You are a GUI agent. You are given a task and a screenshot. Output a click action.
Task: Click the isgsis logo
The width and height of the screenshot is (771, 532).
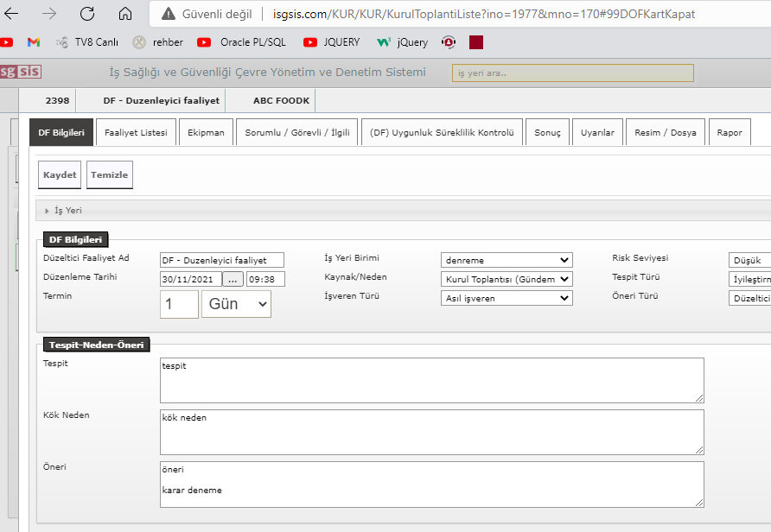[x=21, y=72]
